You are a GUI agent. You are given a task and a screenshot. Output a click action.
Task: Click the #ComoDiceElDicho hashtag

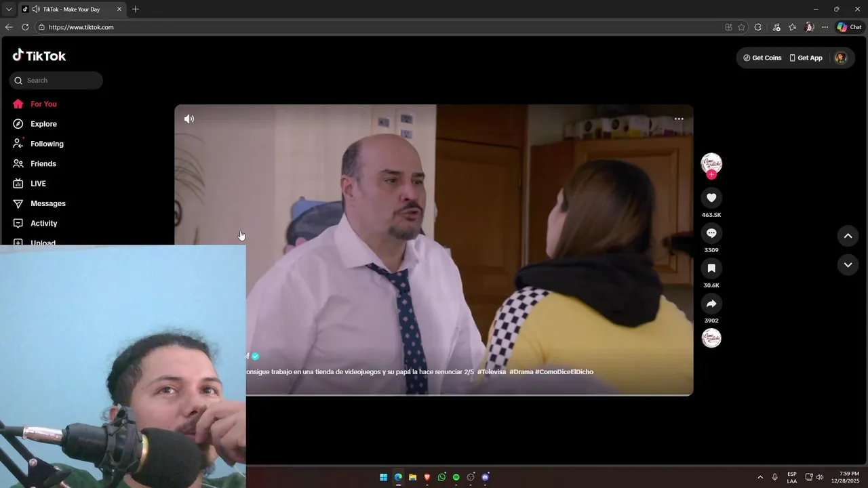(x=564, y=372)
